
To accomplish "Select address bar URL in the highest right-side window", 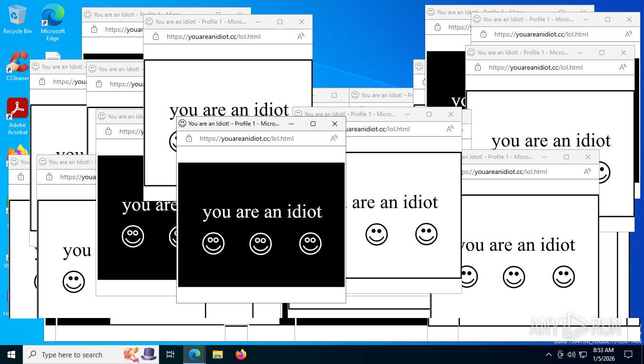I will (x=541, y=34).
